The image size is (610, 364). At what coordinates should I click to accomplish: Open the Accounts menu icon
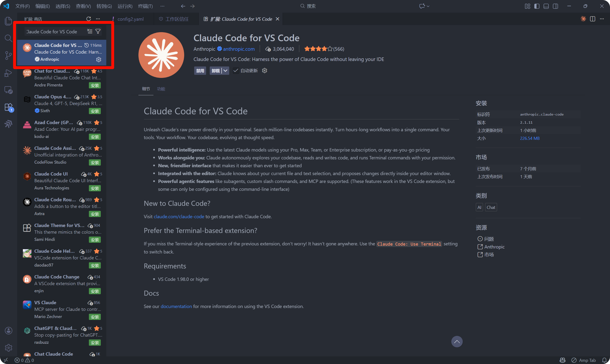8,330
